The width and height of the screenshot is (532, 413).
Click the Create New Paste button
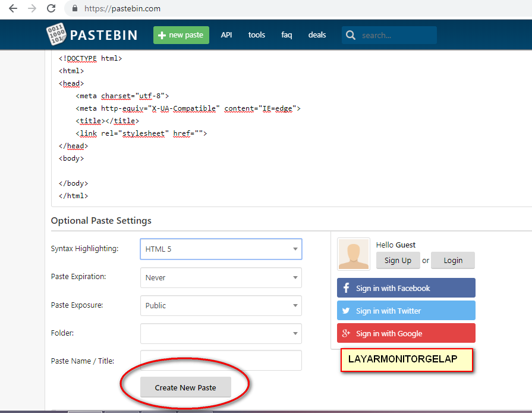point(186,387)
